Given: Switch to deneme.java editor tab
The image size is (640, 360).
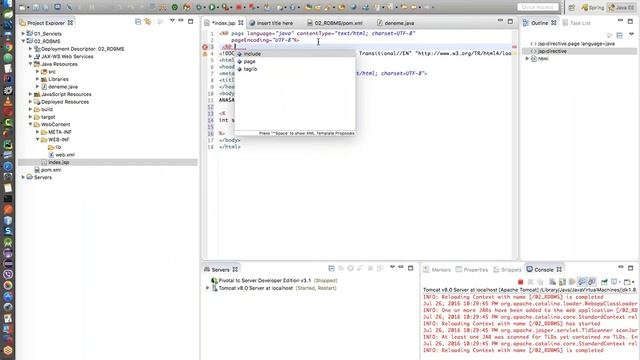Looking at the screenshot, I should (396, 23).
